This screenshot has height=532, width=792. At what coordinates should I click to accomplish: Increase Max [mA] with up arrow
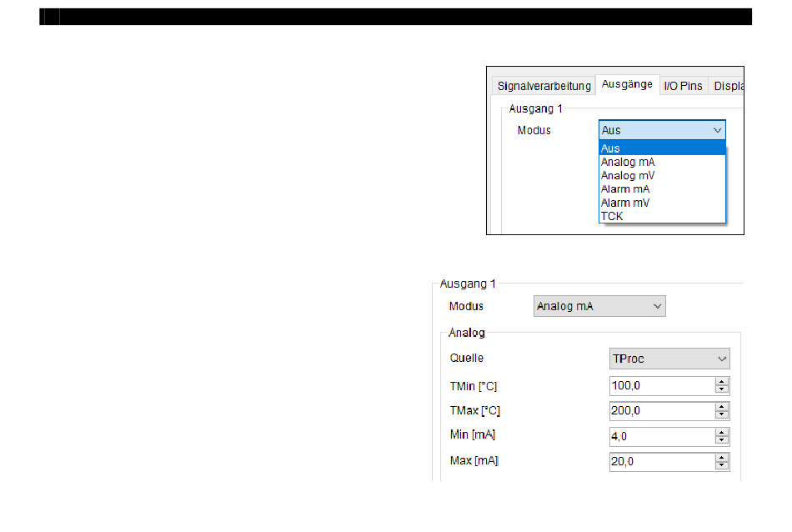722,458
